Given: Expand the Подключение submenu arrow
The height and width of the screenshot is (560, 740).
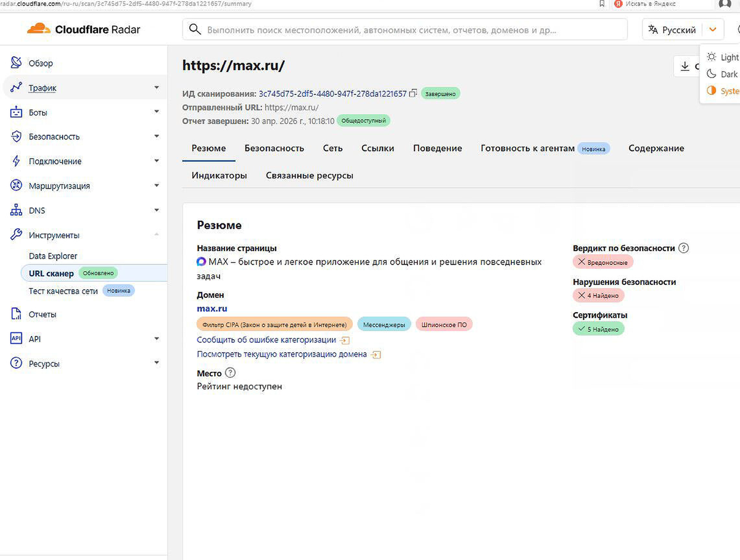Looking at the screenshot, I should pos(157,161).
